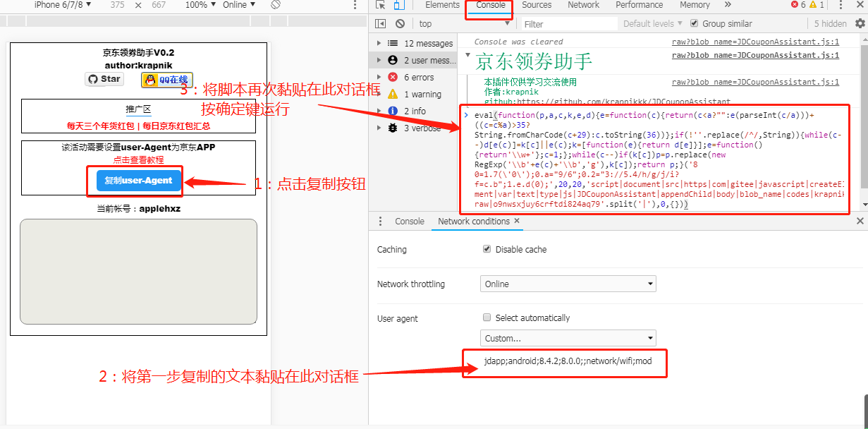
Task: Click the QQ在线 contact badge
Action: tap(166, 80)
